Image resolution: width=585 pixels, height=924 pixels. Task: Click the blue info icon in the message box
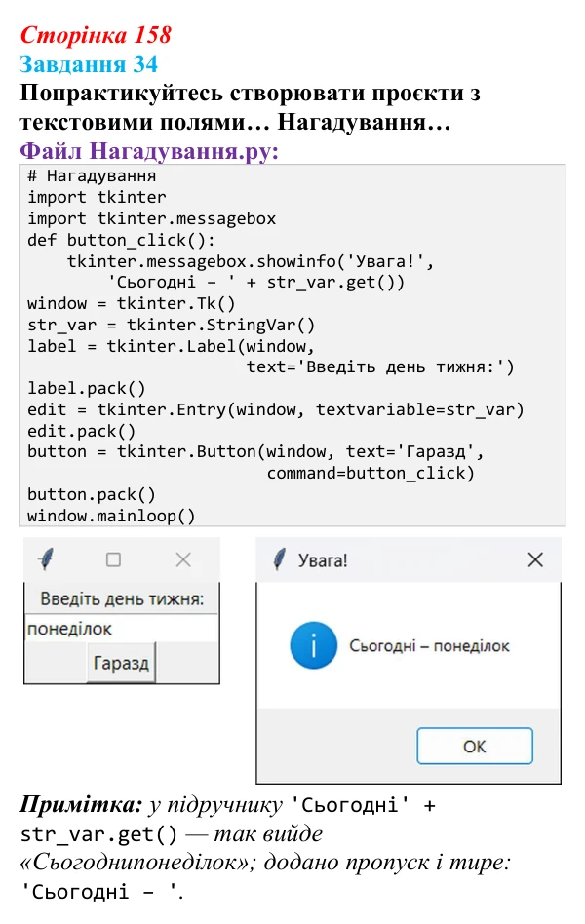click(x=314, y=645)
